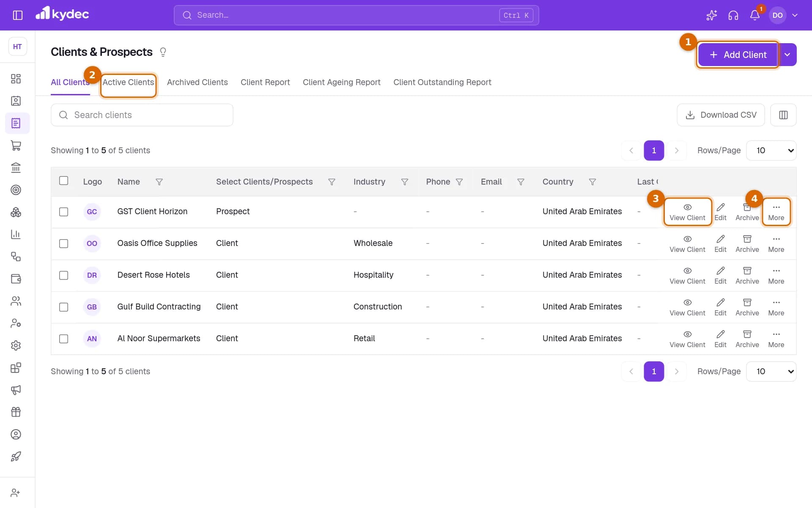Open the Client Outstanding Report tab
Viewport: 812px width, 508px height.
(x=442, y=82)
